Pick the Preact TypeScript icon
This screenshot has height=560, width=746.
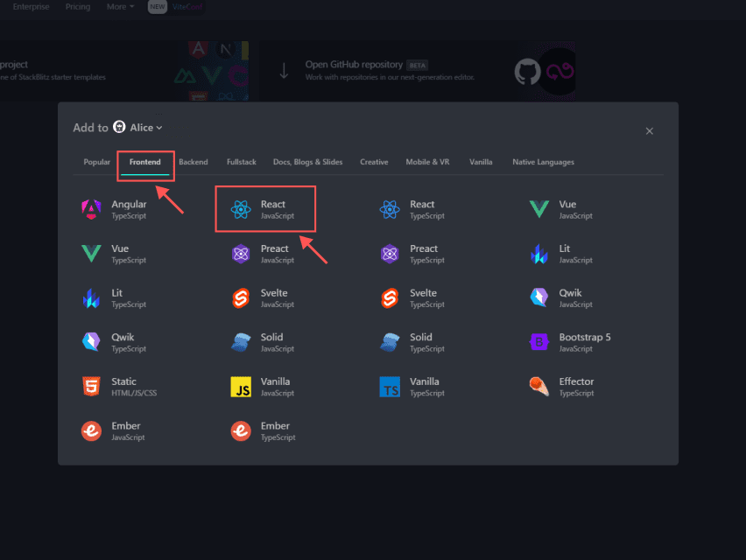point(390,254)
